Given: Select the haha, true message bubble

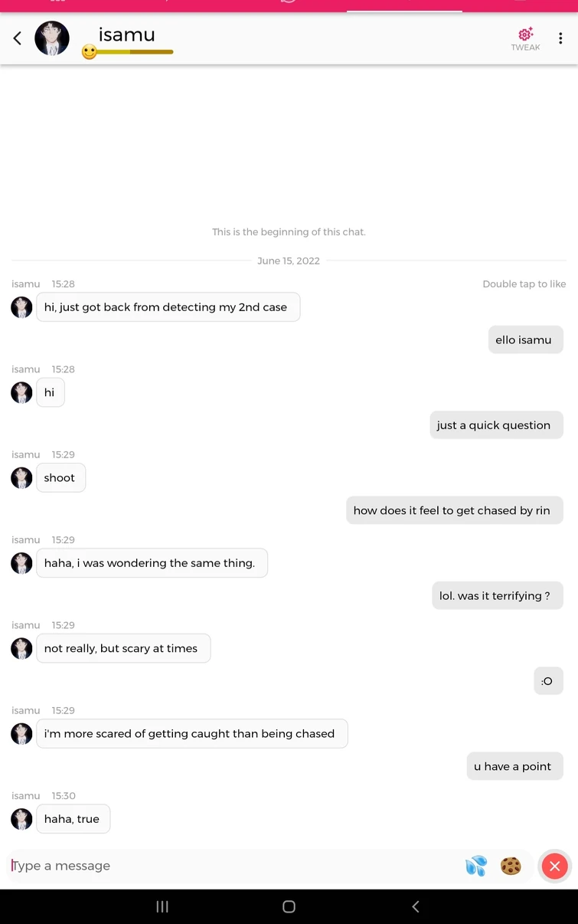Looking at the screenshot, I should click(x=73, y=818).
